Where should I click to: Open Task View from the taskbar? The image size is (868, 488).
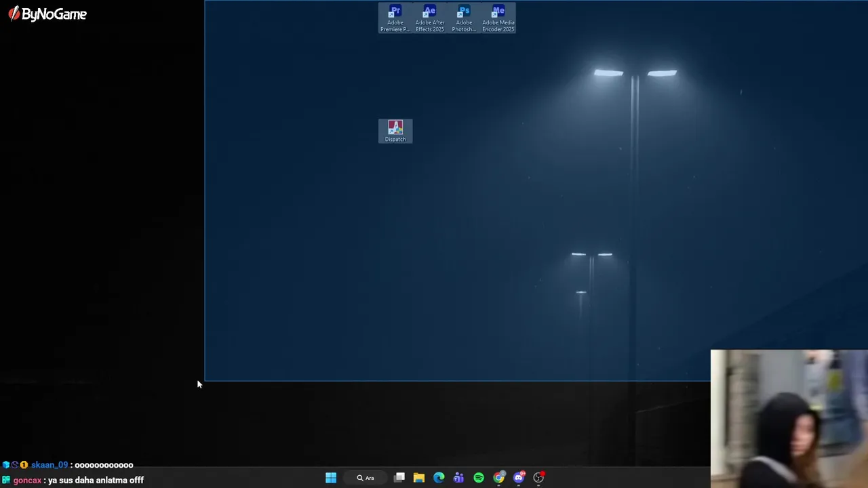pyautogui.click(x=399, y=478)
